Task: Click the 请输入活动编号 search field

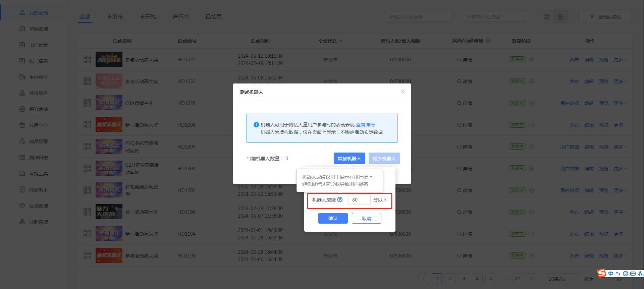Action: tap(419, 17)
